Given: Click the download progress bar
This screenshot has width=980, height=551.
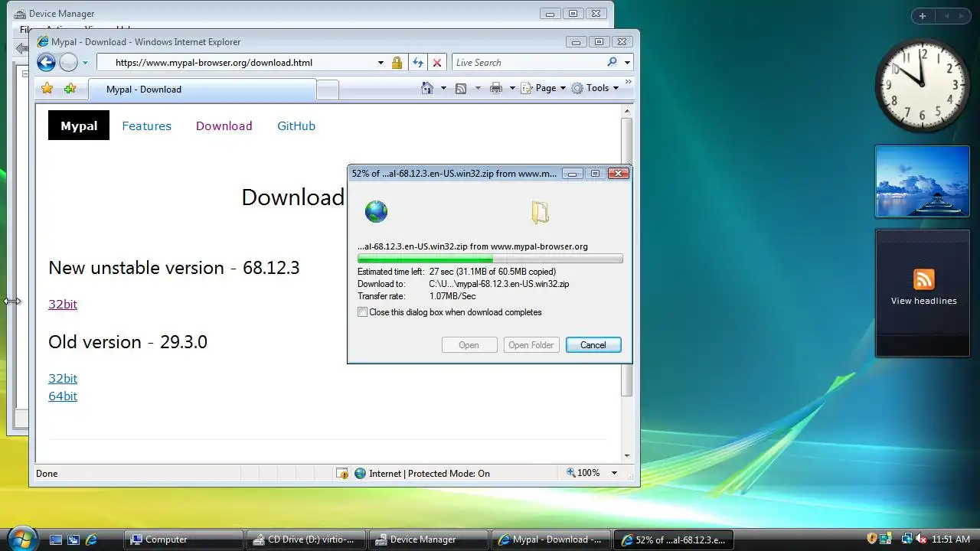Looking at the screenshot, I should [x=490, y=259].
